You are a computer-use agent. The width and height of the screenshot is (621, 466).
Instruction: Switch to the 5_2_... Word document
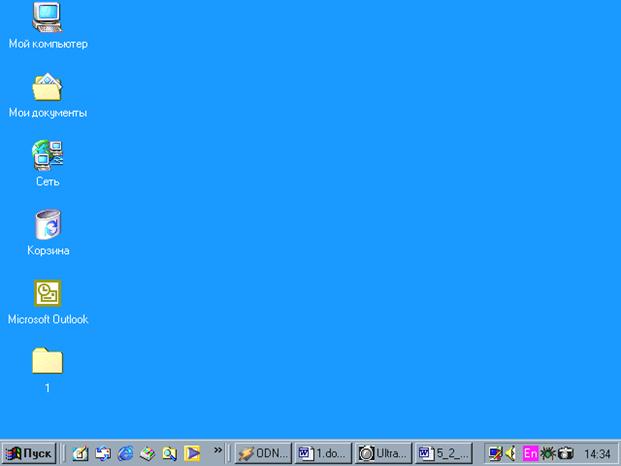443,453
